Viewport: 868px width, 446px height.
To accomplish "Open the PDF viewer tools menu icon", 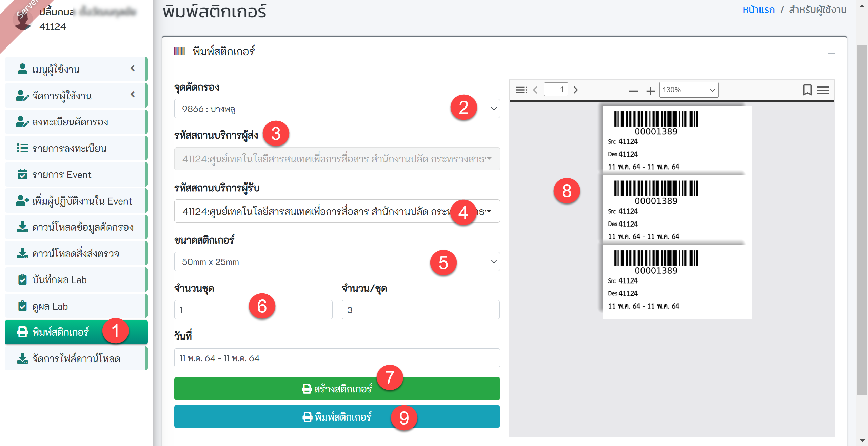I will [x=823, y=90].
